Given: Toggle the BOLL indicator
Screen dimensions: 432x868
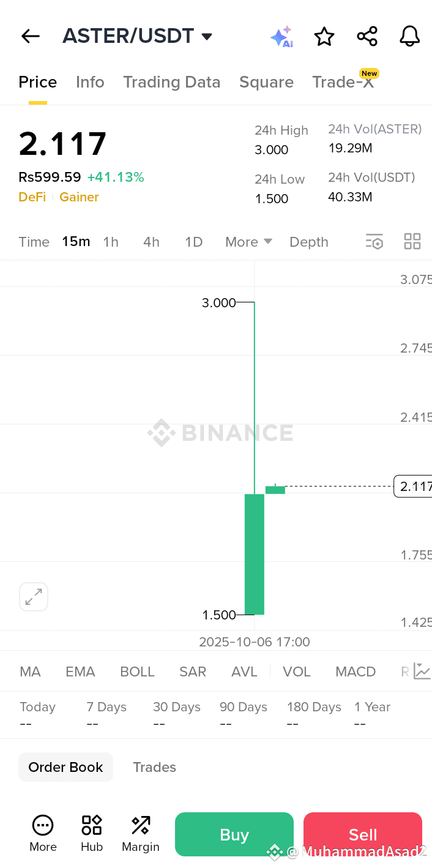Looking at the screenshot, I should pos(137,672).
